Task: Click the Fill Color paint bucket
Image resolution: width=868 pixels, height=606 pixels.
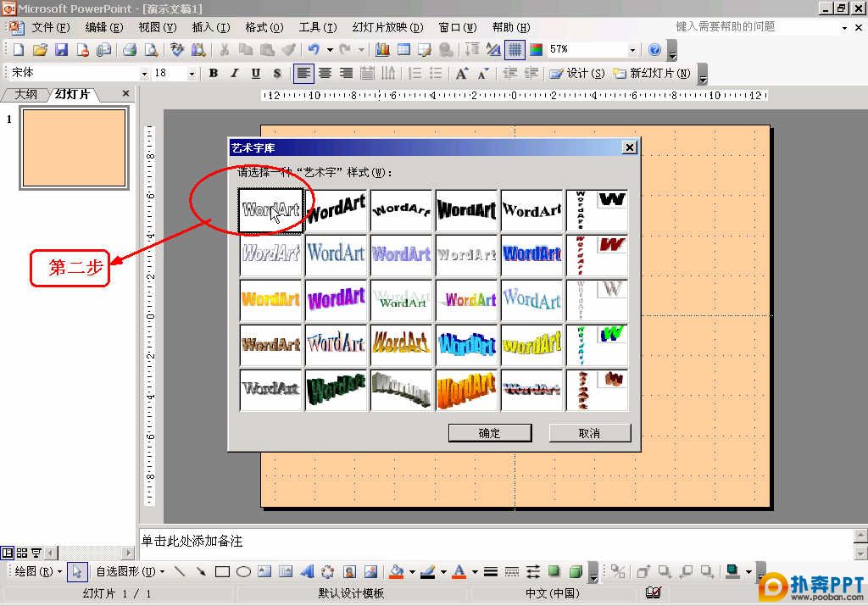Action: (397, 571)
